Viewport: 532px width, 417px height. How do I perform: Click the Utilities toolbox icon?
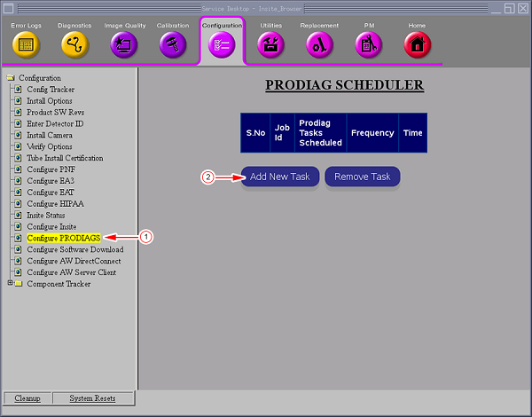coord(270,44)
